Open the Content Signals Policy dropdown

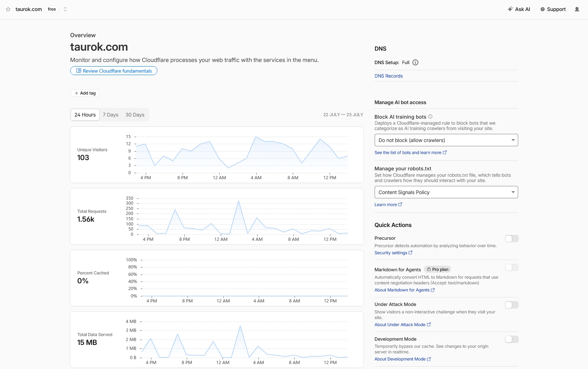tap(446, 192)
